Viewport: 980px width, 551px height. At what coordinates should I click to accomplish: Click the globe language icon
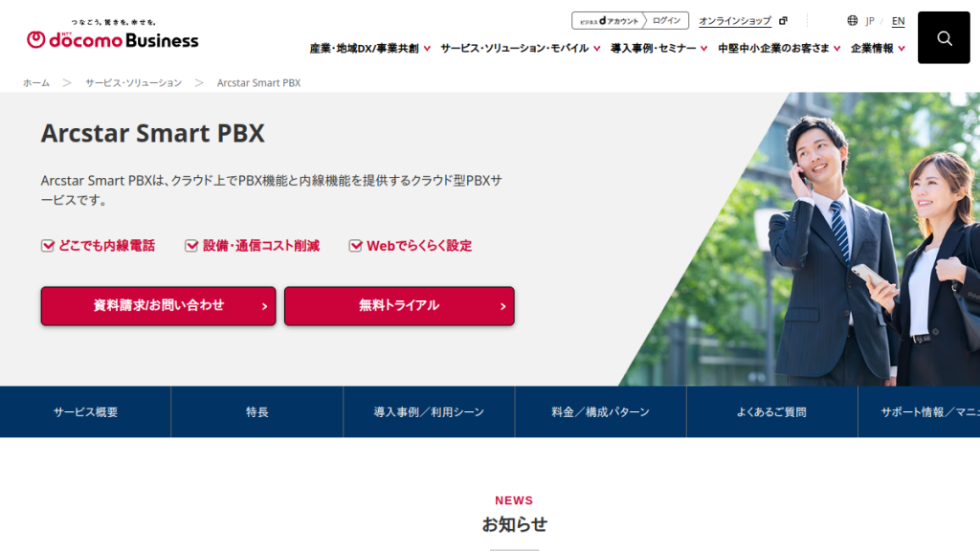click(852, 21)
